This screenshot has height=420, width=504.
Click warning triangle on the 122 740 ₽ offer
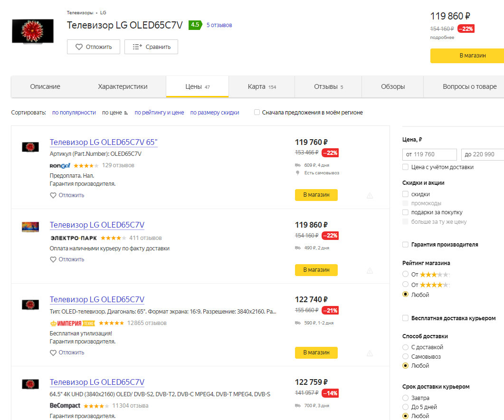370,353
